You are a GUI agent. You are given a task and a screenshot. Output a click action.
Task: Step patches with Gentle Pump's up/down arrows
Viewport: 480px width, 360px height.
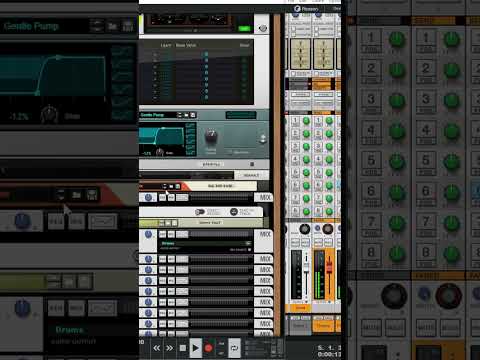tap(180, 115)
